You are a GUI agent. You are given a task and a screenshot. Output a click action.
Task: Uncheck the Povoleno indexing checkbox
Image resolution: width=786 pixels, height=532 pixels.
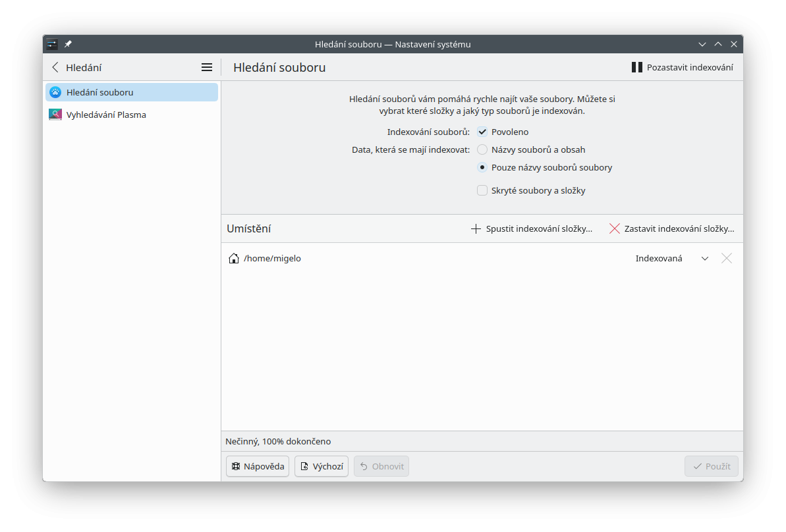click(x=482, y=132)
